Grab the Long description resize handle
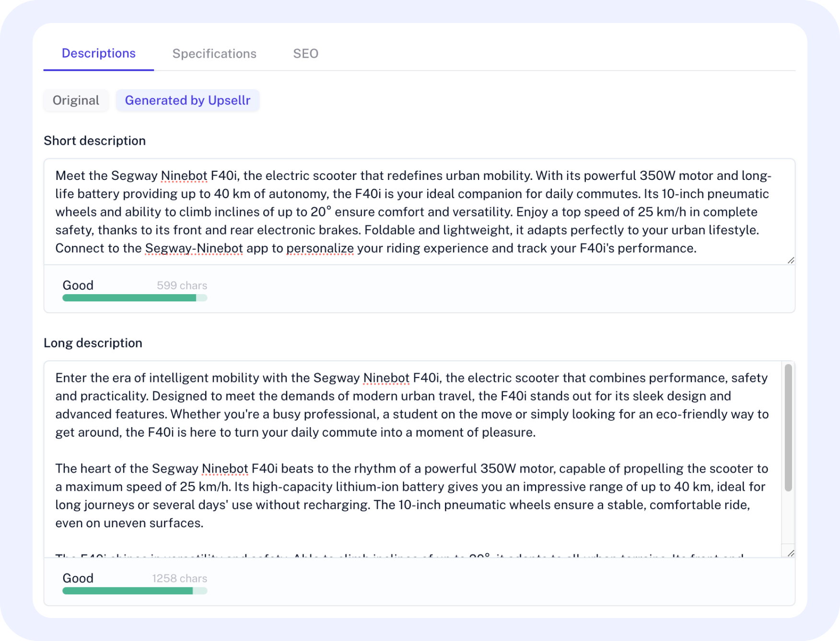 click(791, 553)
